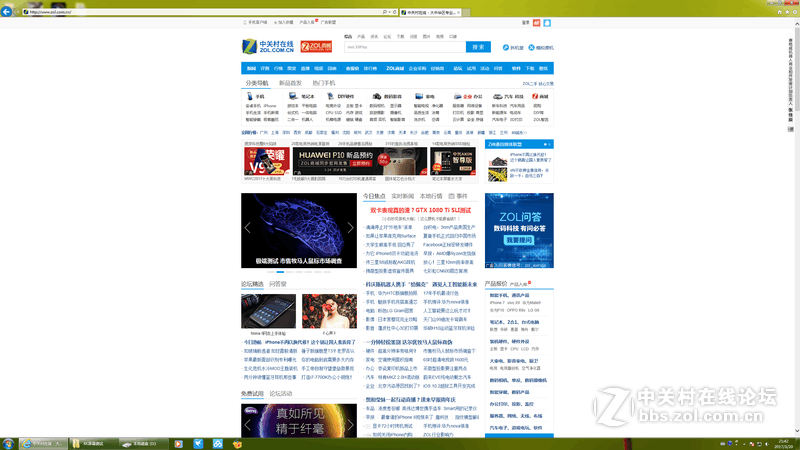800x450 pixels.
Task: Close the open ZOL browser tab
Action: click(x=458, y=12)
